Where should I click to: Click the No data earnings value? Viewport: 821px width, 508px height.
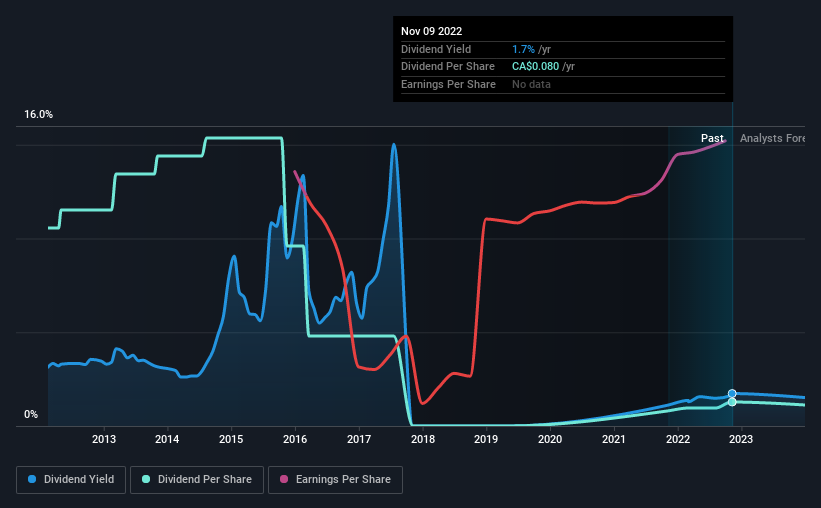click(531, 84)
